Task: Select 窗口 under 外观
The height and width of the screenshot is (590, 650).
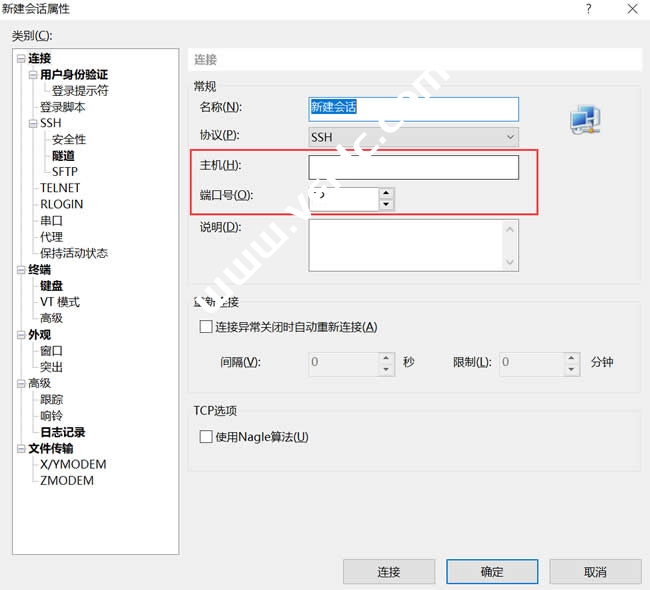Action: coord(51,351)
